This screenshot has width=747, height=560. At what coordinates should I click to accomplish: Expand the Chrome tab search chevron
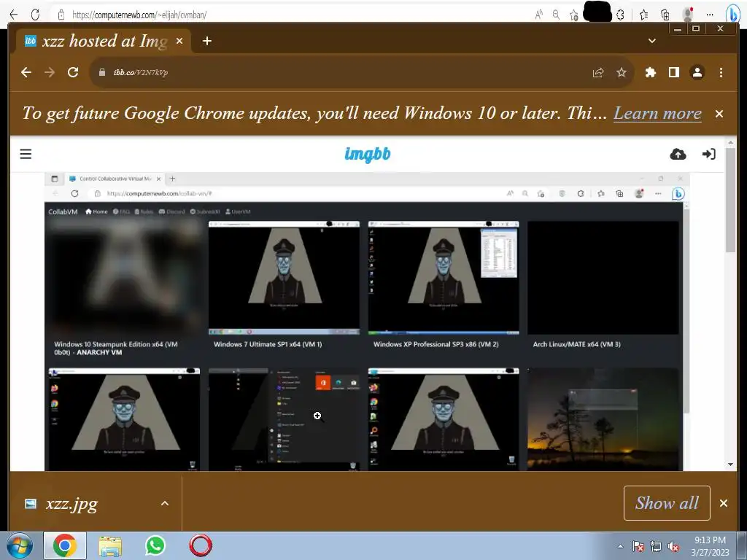point(652,41)
